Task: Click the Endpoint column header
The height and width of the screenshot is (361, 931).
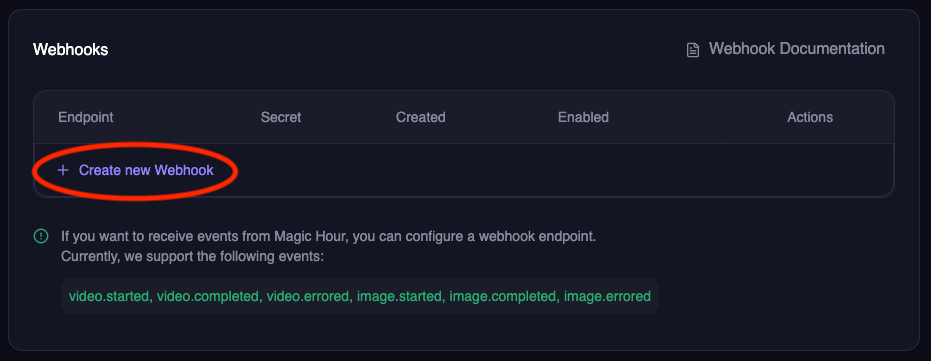Action: pos(86,118)
